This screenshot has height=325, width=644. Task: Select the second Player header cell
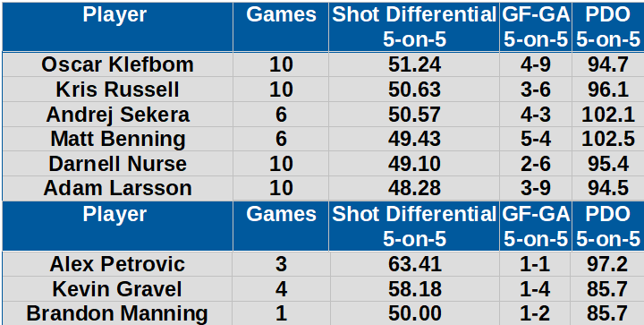tap(117, 226)
